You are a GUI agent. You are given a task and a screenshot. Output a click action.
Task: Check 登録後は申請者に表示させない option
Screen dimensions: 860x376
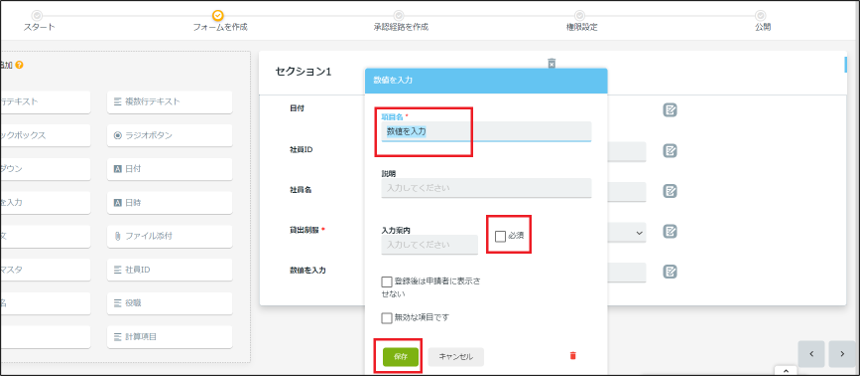387,282
